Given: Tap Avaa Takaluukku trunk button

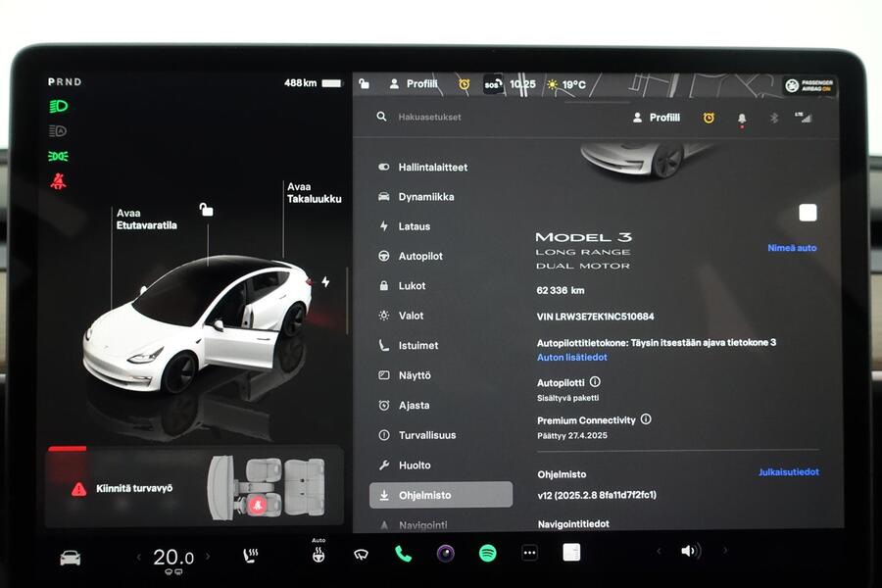Looking at the screenshot, I should click(314, 192).
